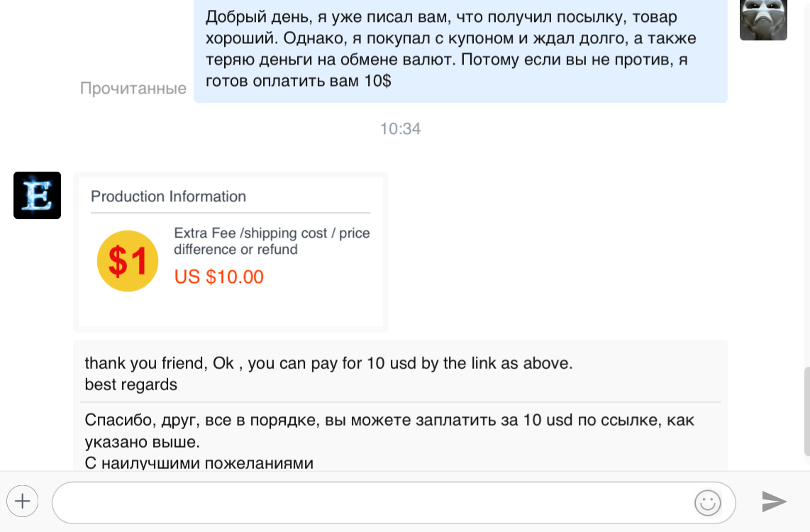Click the "С наилучшими пожеланиями" line
This screenshot has height=532, width=810.
[x=199, y=464]
